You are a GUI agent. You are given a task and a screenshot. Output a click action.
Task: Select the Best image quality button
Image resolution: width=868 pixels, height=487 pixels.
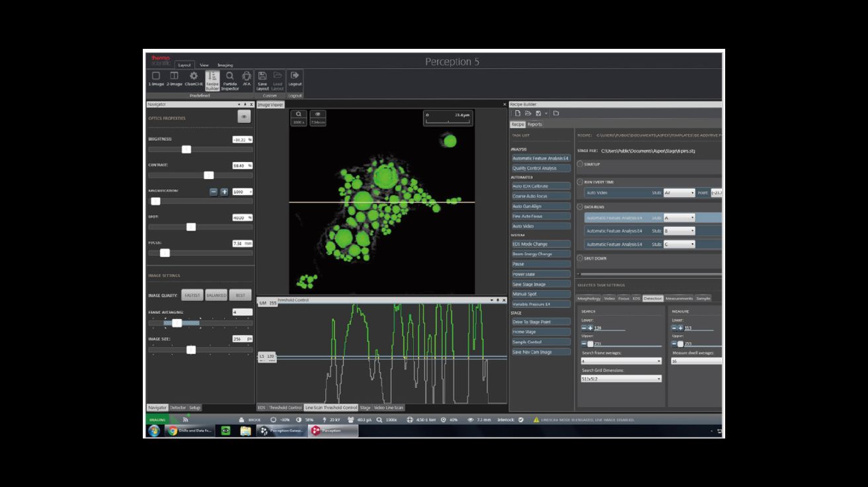(x=241, y=295)
